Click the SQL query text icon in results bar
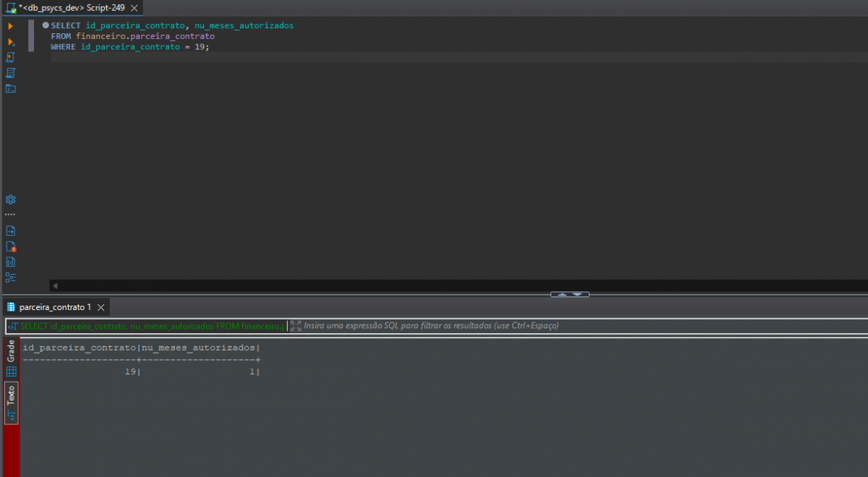 click(x=13, y=326)
